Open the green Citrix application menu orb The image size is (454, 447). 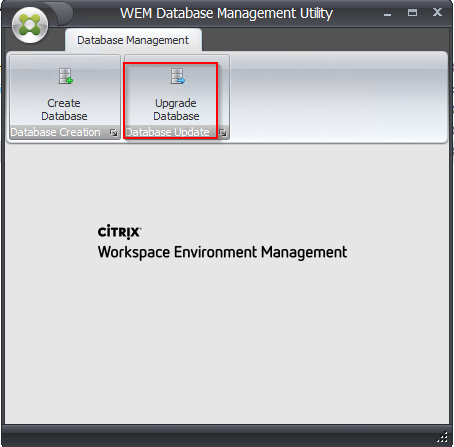click(x=30, y=25)
